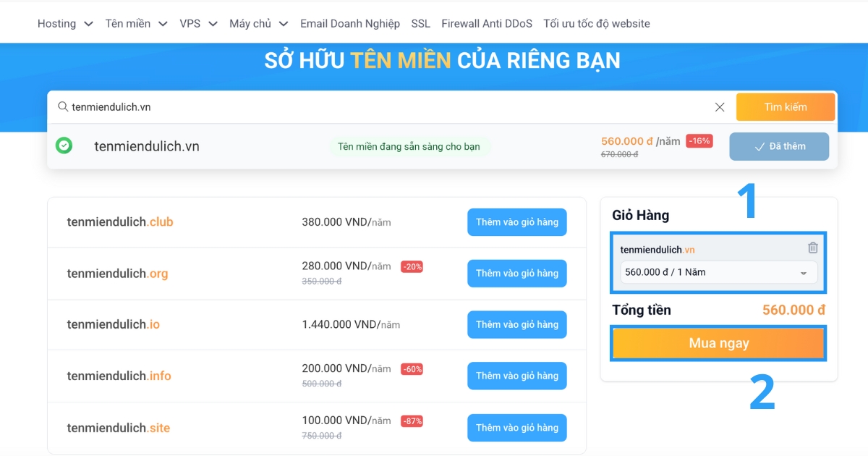Viewport: 868px width, 456px height.
Task: Clear the search field using the X icon
Action: coord(720,106)
